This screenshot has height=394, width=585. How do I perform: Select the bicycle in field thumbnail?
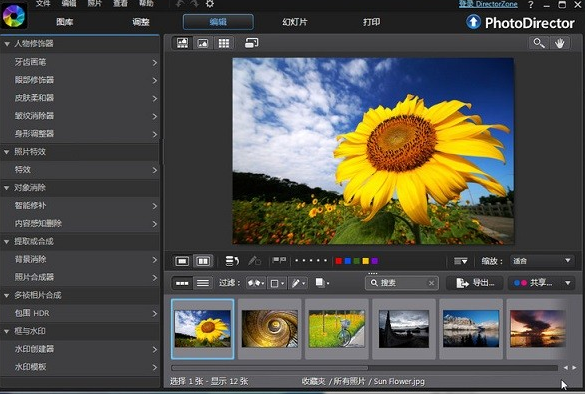(x=337, y=329)
